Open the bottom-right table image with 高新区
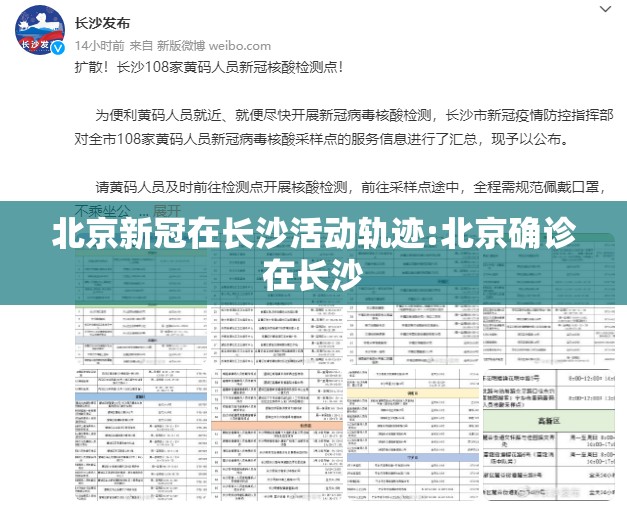The width and height of the screenshot is (627, 506). 550,440
